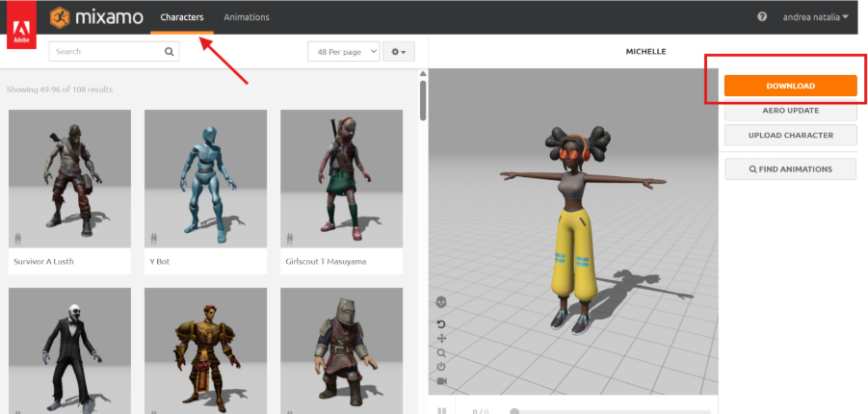This screenshot has height=414, width=868.
Task: Click the AERO UPDATE button
Action: [x=791, y=110]
